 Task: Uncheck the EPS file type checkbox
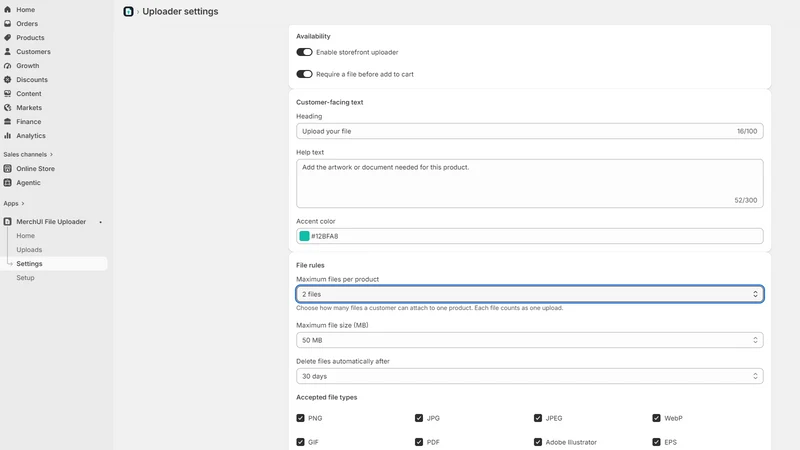[656, 442]
